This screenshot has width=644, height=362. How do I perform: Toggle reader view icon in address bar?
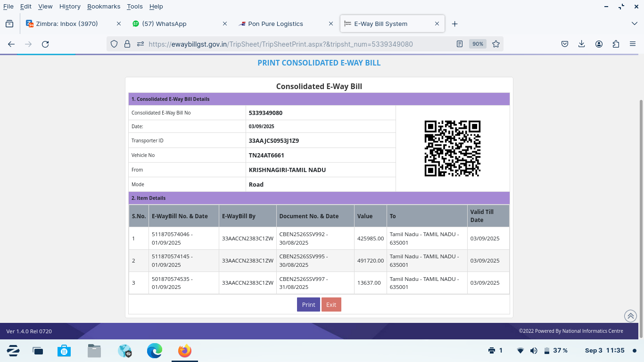coord(460,44)
